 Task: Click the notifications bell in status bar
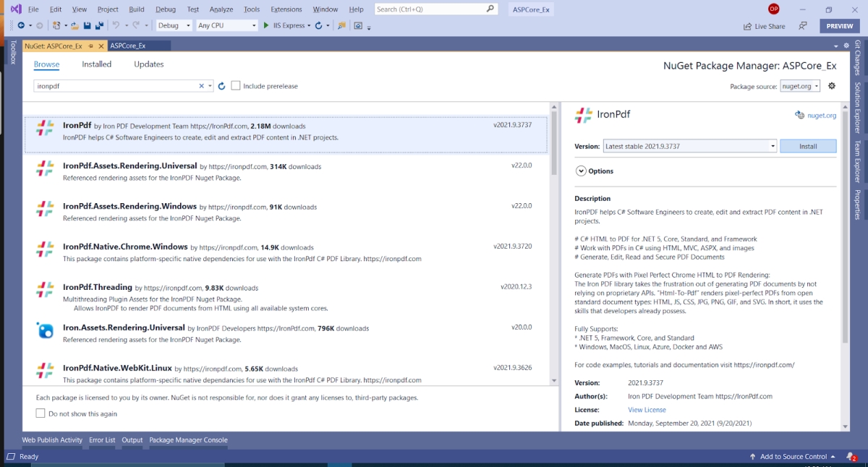(851, 457)
